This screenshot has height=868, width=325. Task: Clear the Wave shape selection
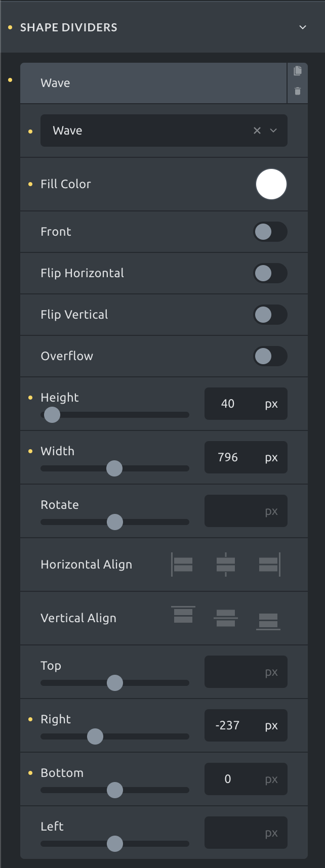[x=257, y=131]
